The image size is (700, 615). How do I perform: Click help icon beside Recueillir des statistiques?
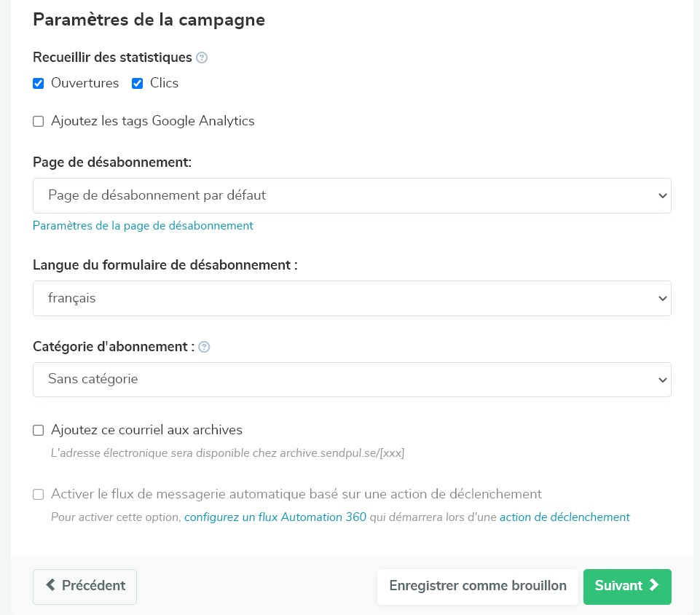[x=202, y=58]
